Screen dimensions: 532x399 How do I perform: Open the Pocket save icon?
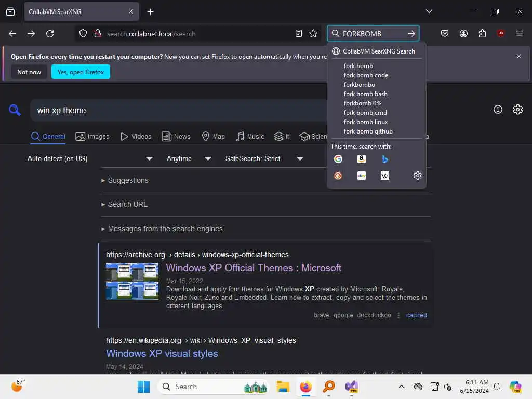[445, 34]
